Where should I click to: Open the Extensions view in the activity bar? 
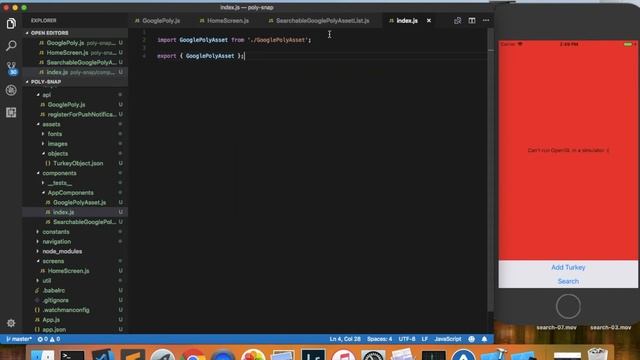tap(11, 112)
